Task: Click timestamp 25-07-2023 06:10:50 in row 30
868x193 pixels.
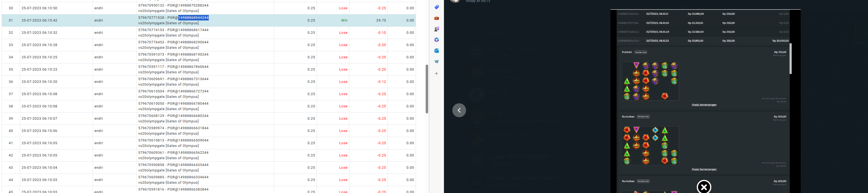Action: 40,8
